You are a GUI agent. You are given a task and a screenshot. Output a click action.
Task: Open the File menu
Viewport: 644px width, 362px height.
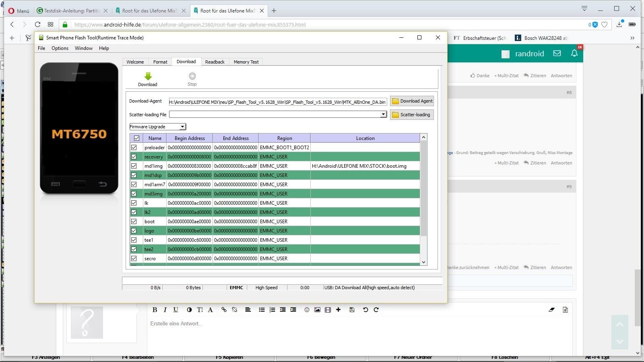point(41,48)
